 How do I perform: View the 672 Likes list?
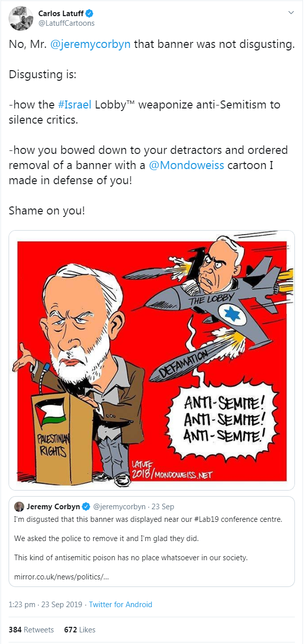tap(80, 629)
